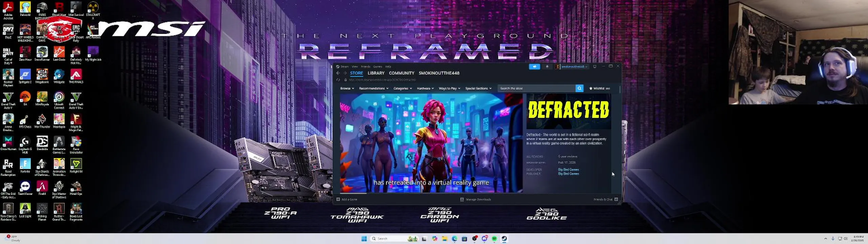Open Spotify from the taskbar
868x244 pixels.
point(494,239)
